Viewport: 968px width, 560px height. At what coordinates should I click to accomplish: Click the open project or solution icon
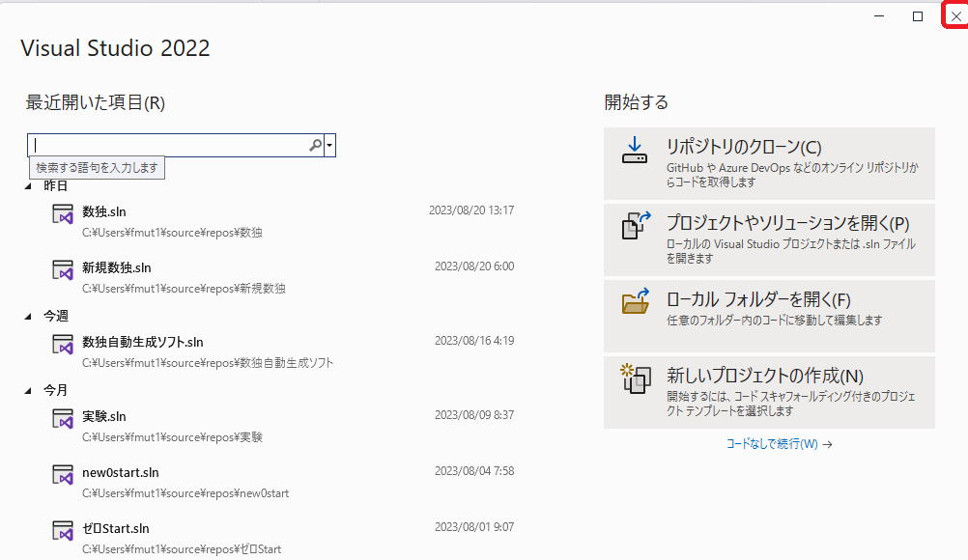[636, 226]
